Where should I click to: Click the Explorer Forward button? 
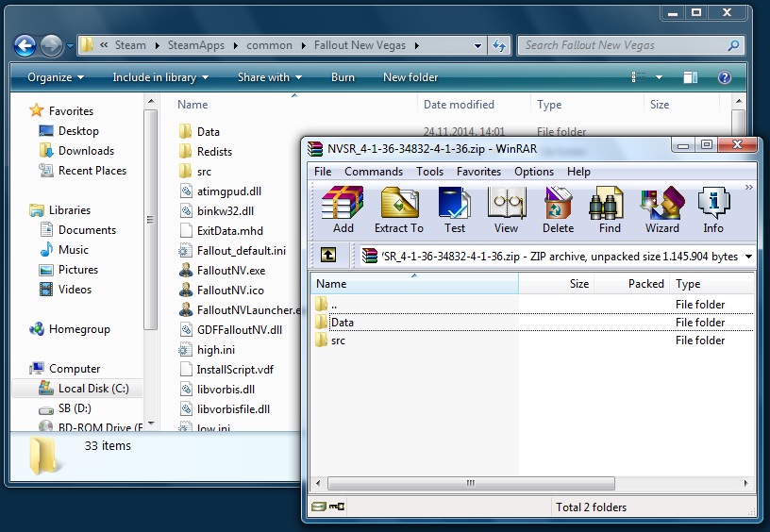pos(51,46)
